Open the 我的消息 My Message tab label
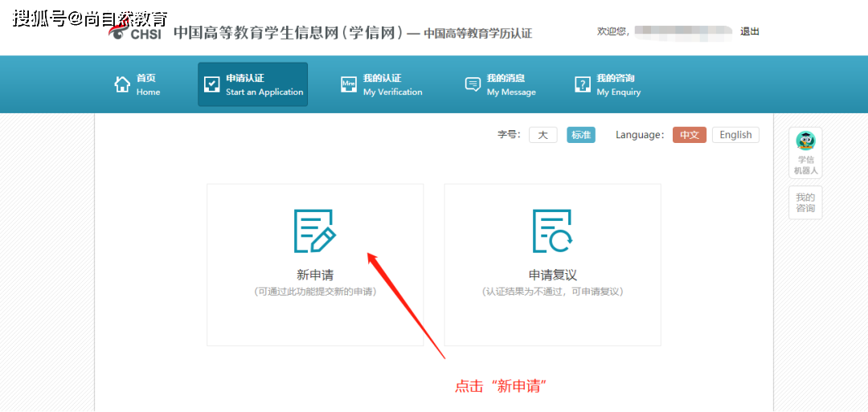 510,84
